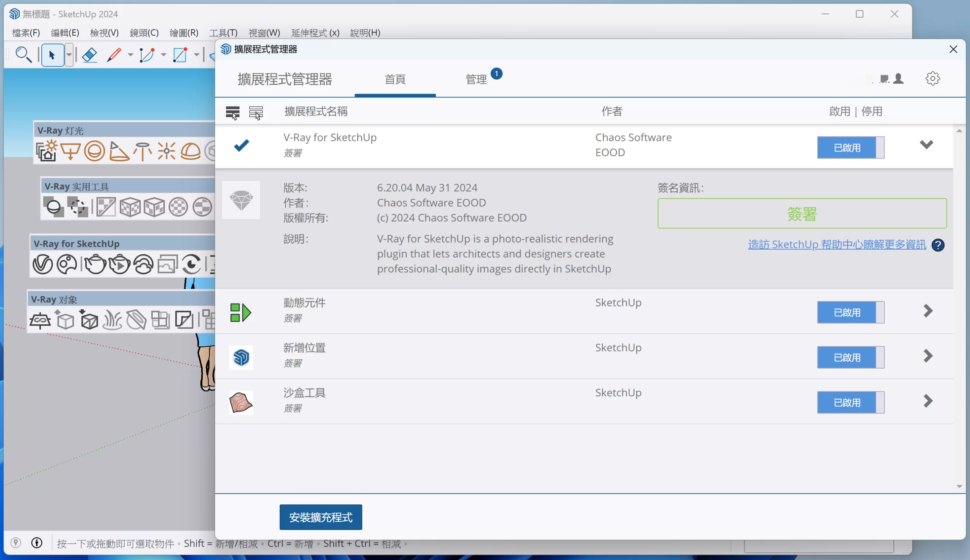Toggle the 沙盒工具 enabled switch

[850, 402]
